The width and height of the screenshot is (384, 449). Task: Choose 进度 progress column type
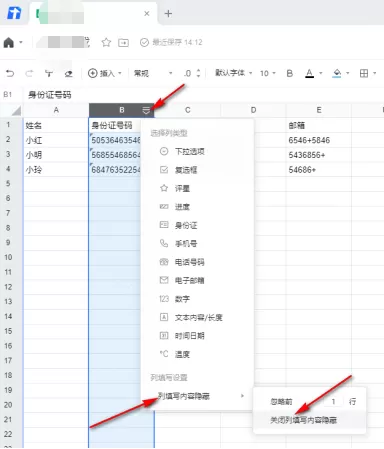[x=197, y=207]
